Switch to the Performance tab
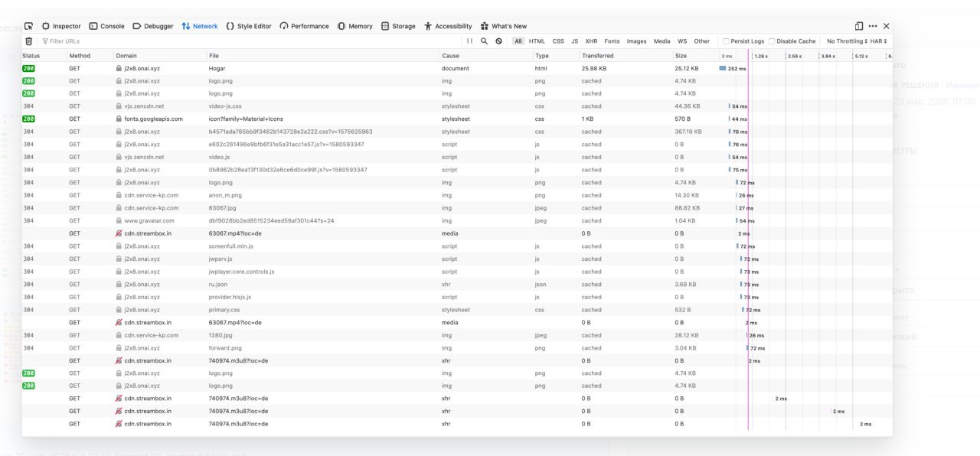The image size is (980, 456). click(305, 26)
